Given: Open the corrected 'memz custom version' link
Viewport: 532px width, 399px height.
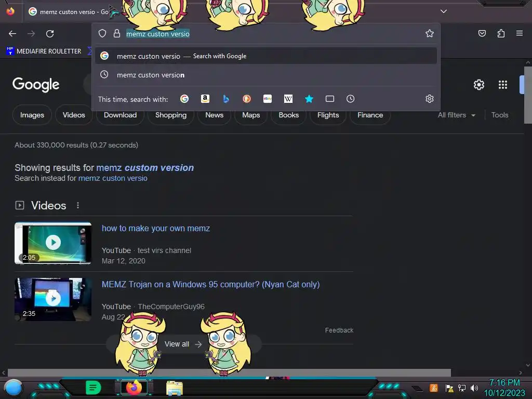Looking at the screenshot, I should pos(145,168).
